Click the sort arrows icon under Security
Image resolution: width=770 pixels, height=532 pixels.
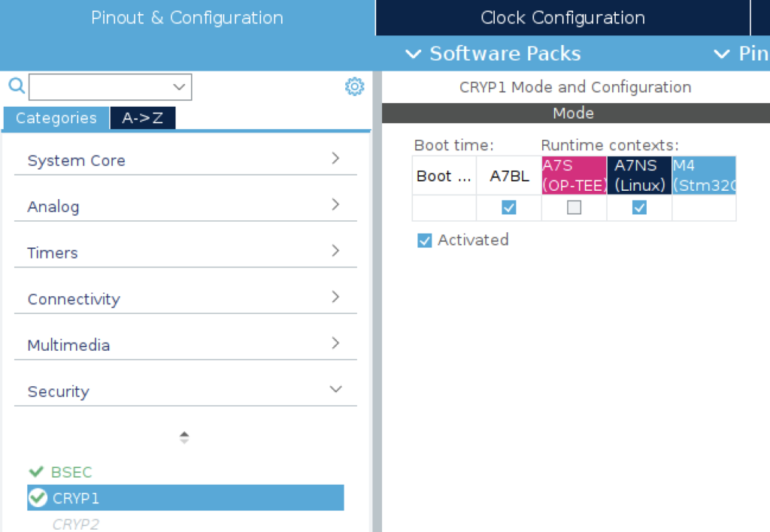184,437
